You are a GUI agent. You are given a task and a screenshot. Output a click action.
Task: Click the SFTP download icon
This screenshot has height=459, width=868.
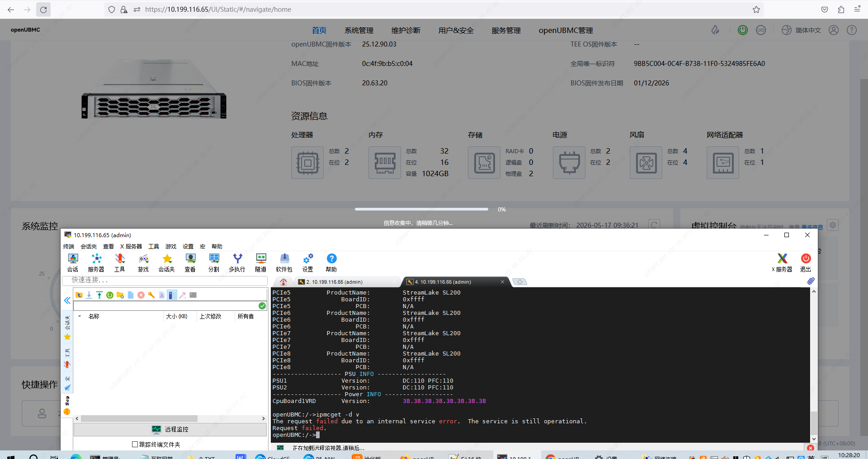pyautogui.click(x=89, y=295)
